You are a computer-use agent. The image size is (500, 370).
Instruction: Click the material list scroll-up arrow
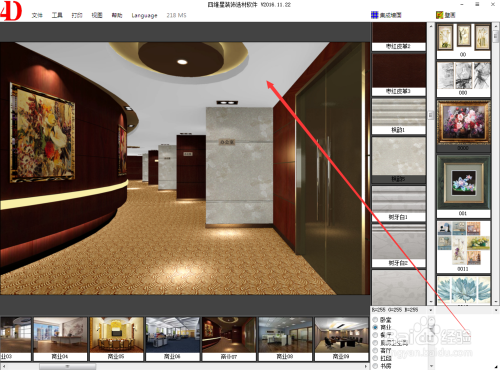point(431,26)
